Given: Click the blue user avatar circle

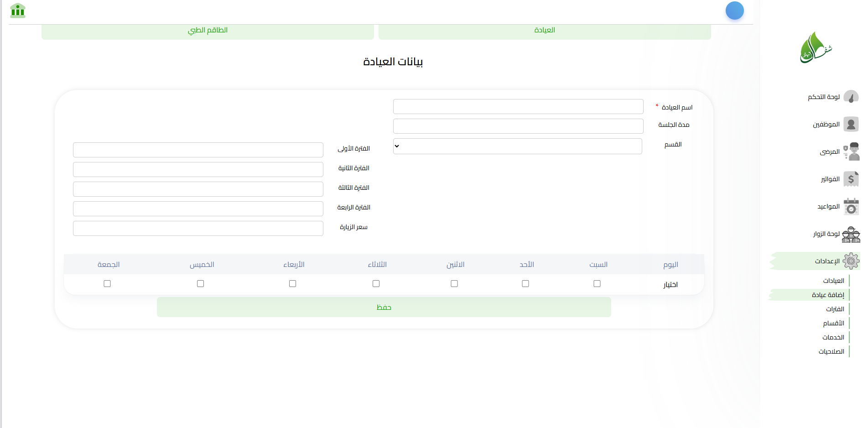Looking at the screenshot, I should coord(734,10).
